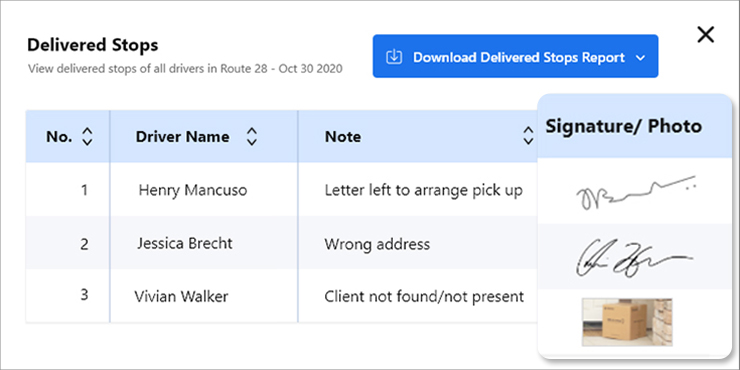View the delivered package photo thumbnail
Viewport: 740px width, 370px height.
627,322
